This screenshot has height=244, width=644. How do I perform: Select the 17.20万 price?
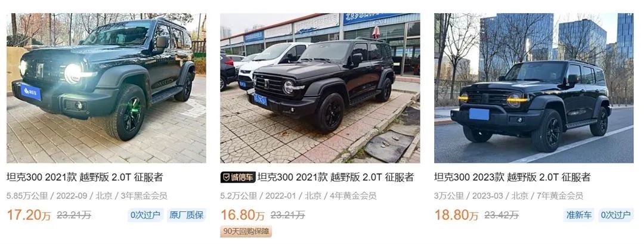point(29,215)
